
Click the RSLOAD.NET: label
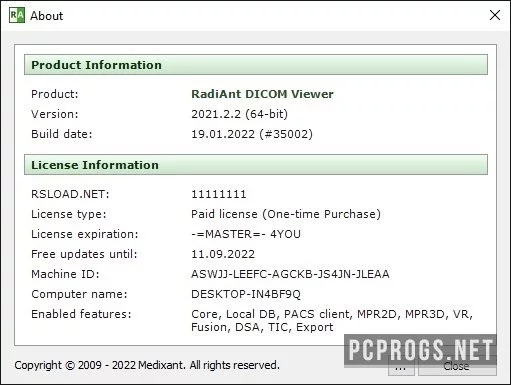(70, 194)
